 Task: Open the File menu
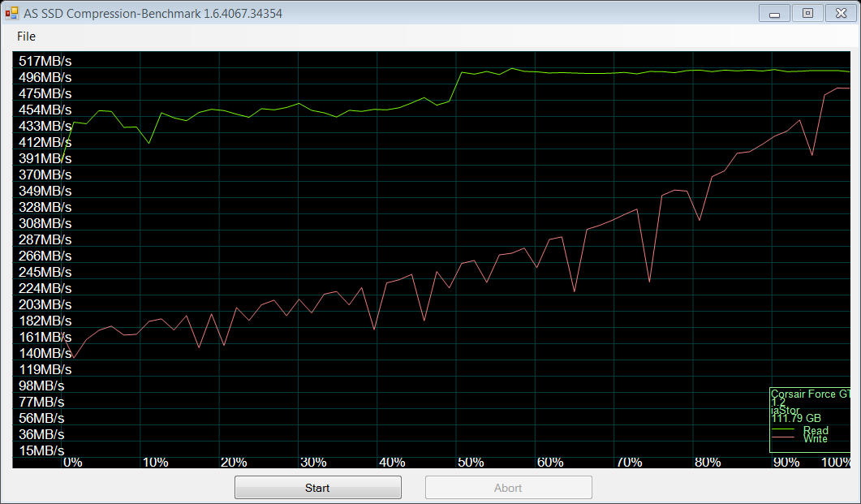pyautogui.click(x=26, y=37)
